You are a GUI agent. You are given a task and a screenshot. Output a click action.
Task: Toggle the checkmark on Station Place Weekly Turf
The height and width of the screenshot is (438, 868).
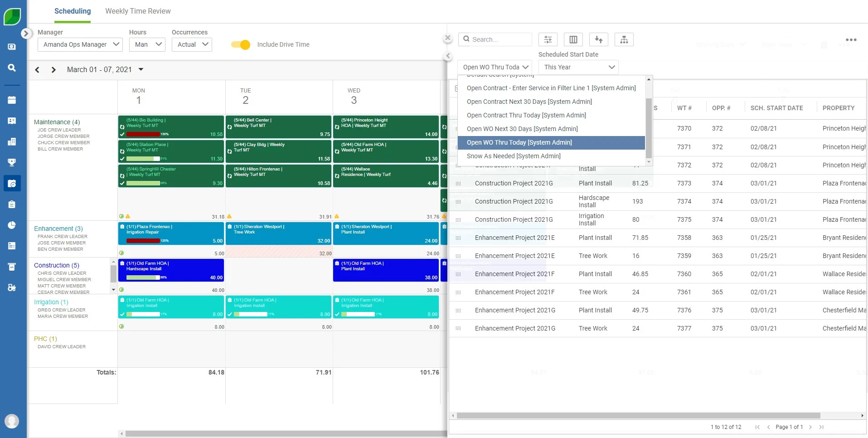point(122,158)
